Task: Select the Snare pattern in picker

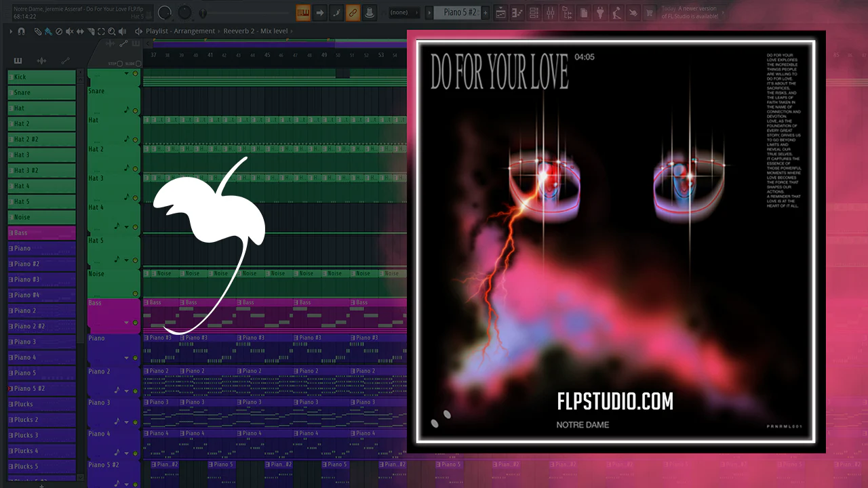Action: (41, 93)
